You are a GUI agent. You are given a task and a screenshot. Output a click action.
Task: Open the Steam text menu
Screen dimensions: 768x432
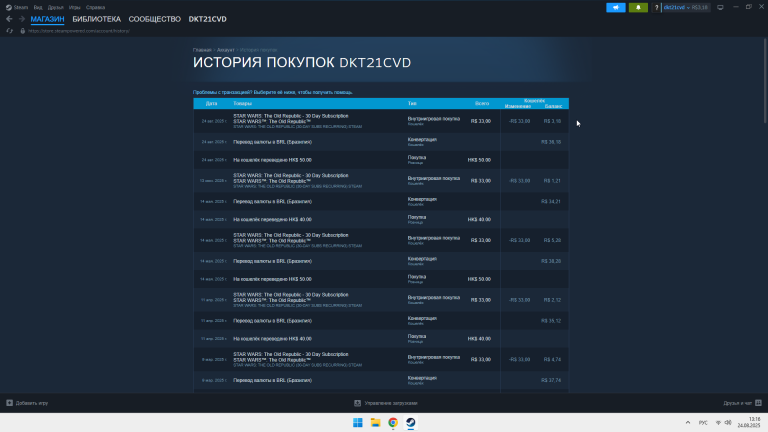tap(21, 7)
